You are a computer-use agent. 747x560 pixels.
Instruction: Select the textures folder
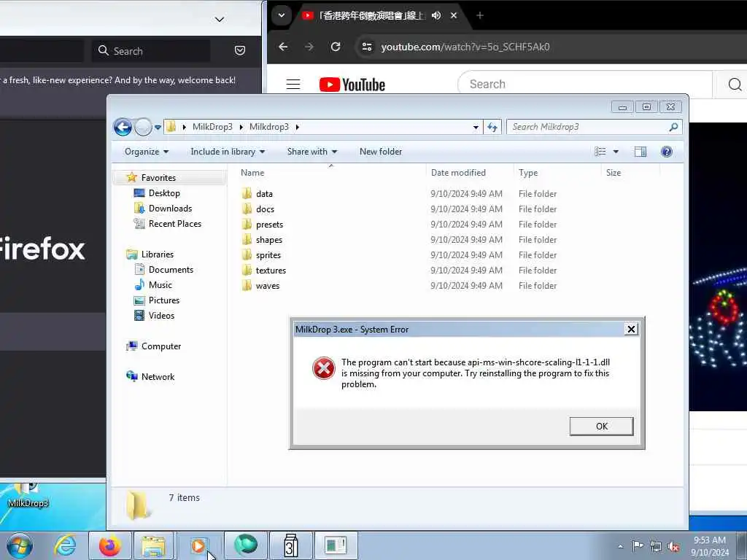click(x=271, y=270)
